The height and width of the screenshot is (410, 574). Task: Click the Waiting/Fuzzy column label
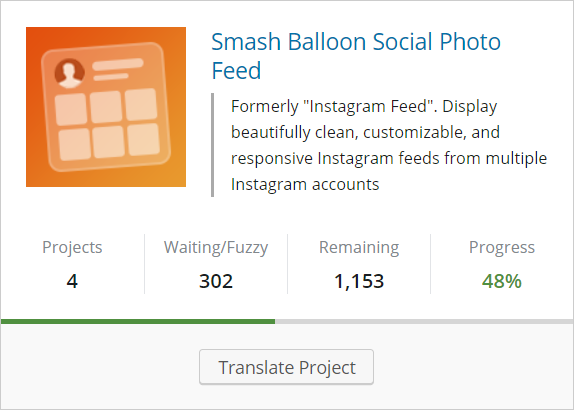216,247
